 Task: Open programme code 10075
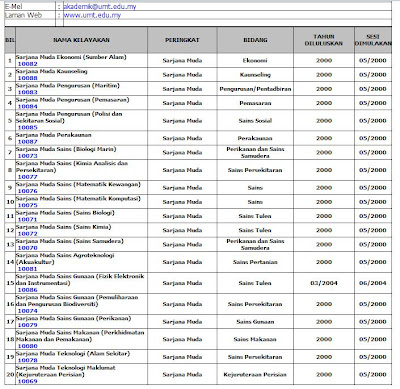[x=28, y=205]
